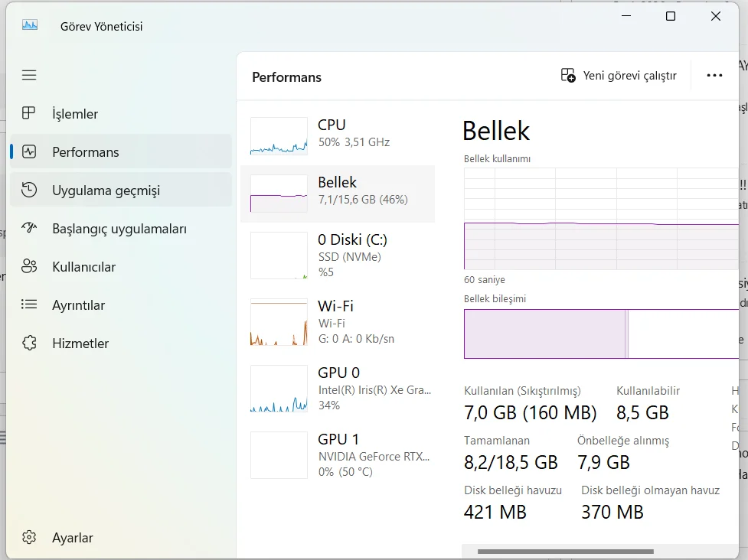Select the Performans sidebar icon

(x=29, y=152)
